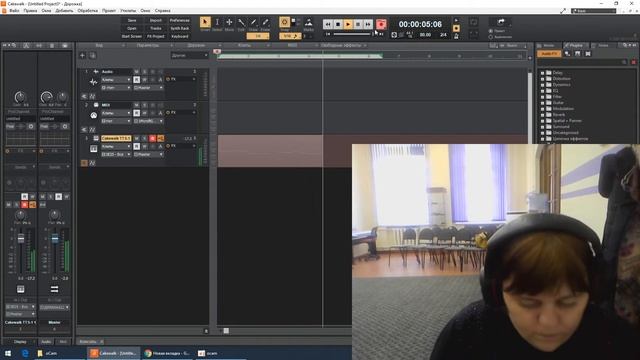
Task: Open the Файл menu
Action: [15, 11]
